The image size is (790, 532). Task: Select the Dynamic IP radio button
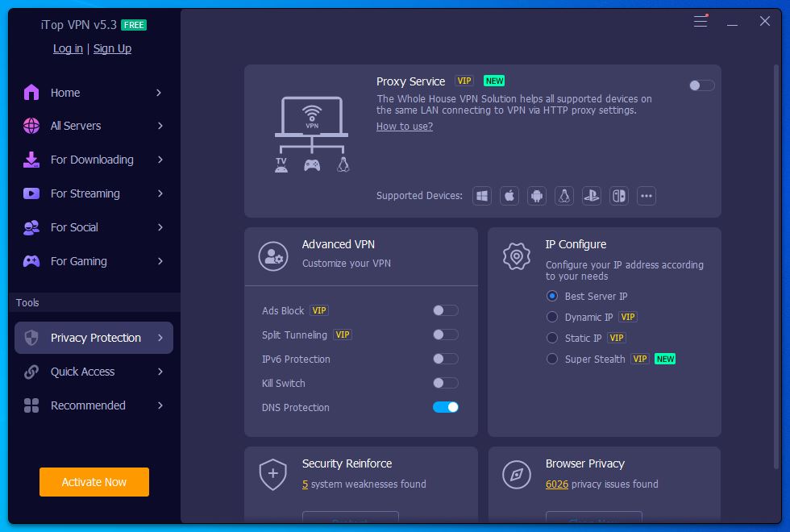[552, 317]
